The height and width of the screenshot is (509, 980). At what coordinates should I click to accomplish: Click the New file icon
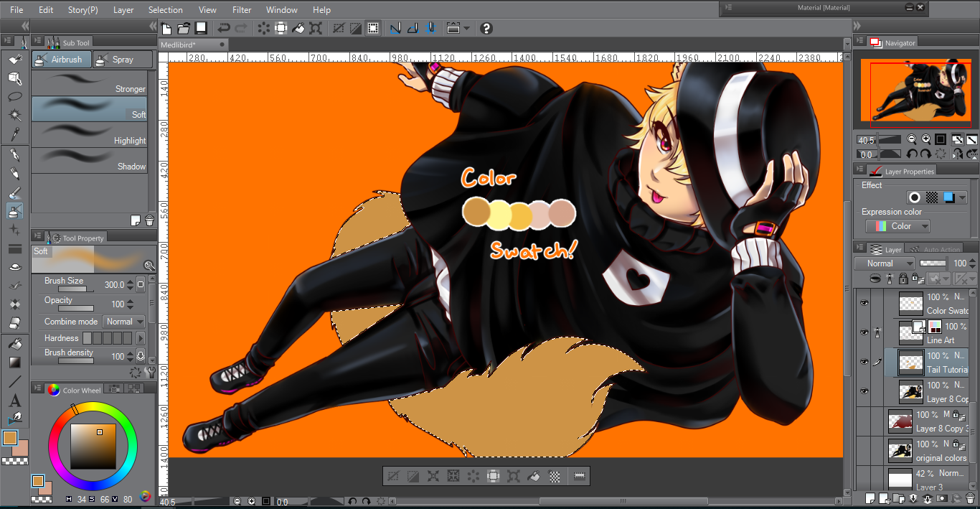click(x=166, y=29)
